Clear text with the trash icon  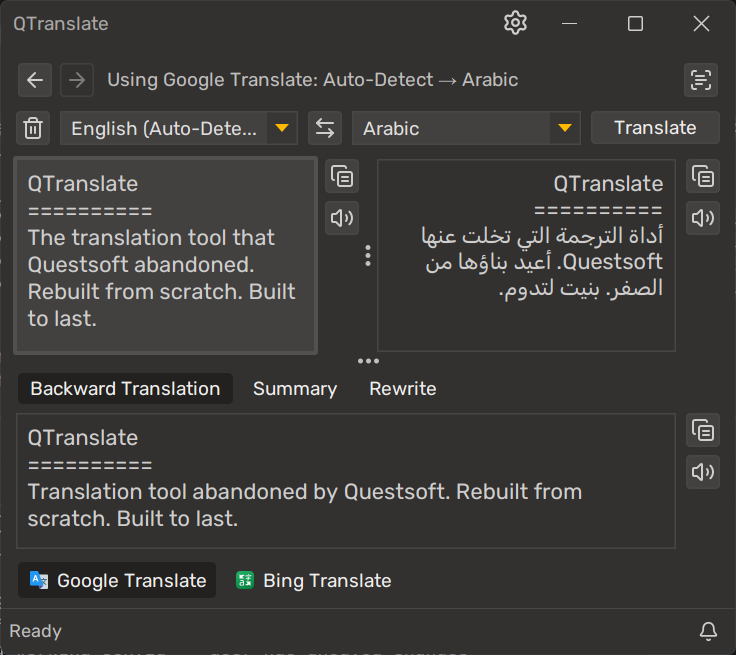tap(33, 128)
